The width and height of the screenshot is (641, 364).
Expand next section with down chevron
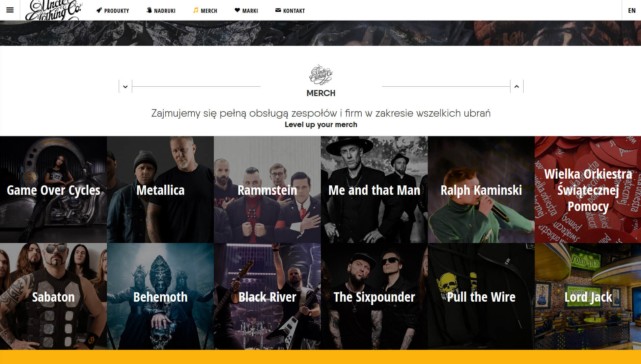pyautogui.click(x=125, y=87)
